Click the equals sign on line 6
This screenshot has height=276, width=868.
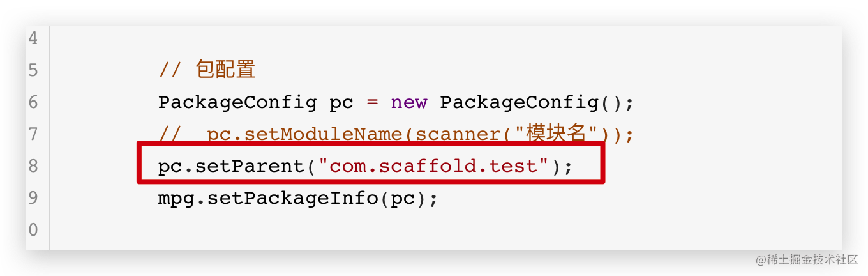pos(373,103)
